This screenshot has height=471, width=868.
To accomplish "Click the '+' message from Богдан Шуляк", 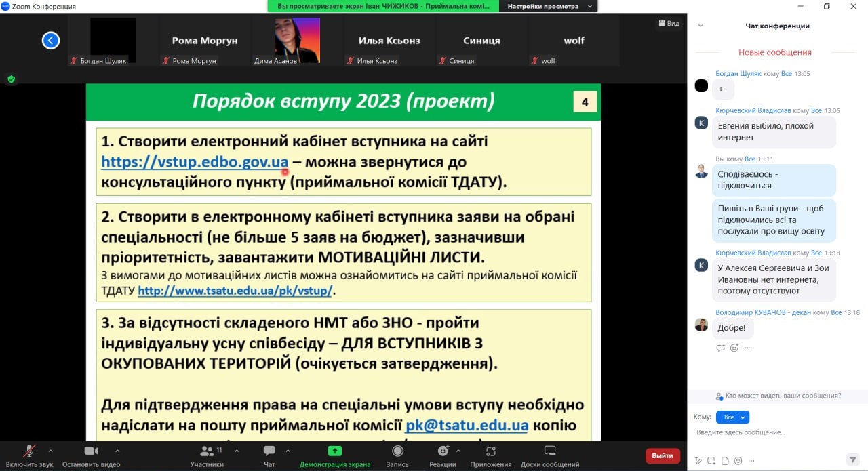I will click(x=723, y=89).
